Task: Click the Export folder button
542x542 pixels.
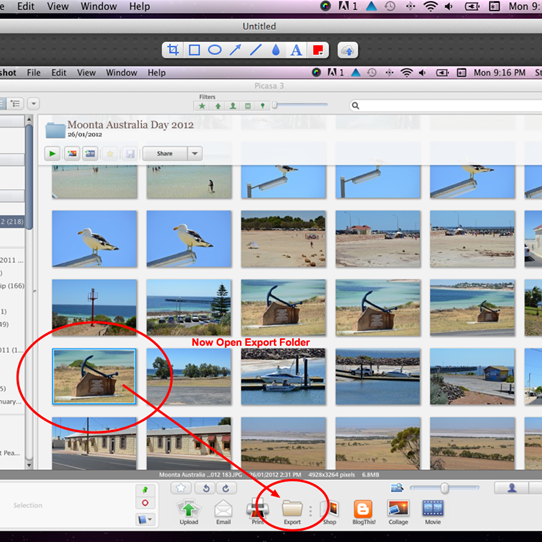Action: point(292,512)
